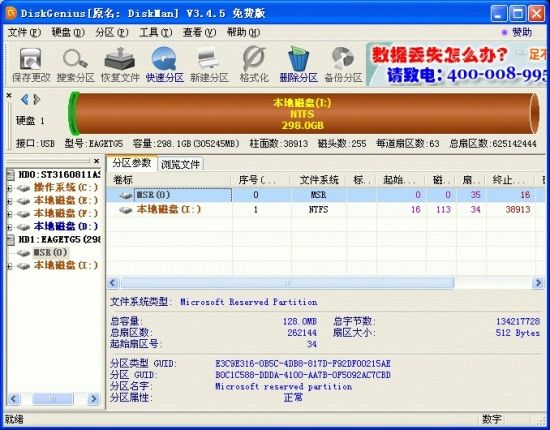
Task: Select 本地磁盘(D:) in the disk tree
Action: tap(66, 227)
